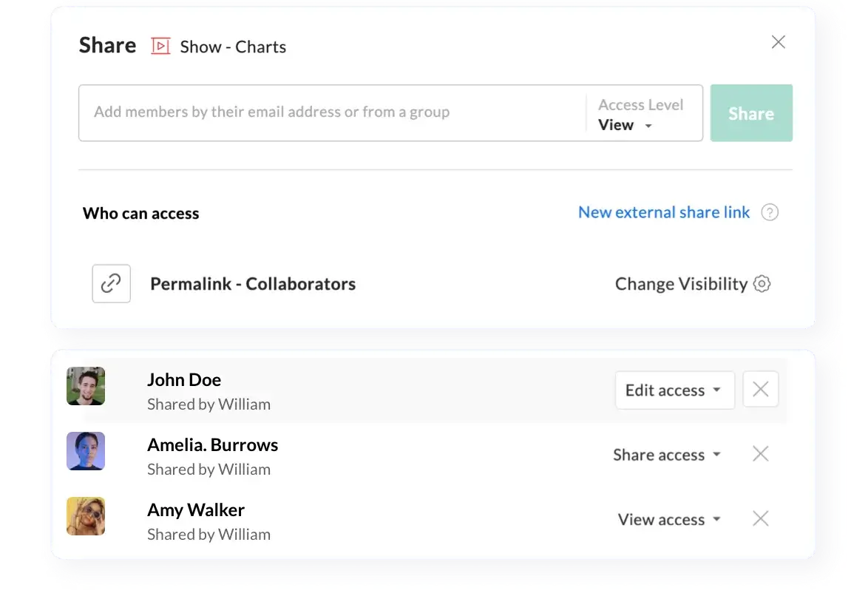
Task: Change John Doe's Edit access level
Action: pyautogui.click(x=674, y=390)
